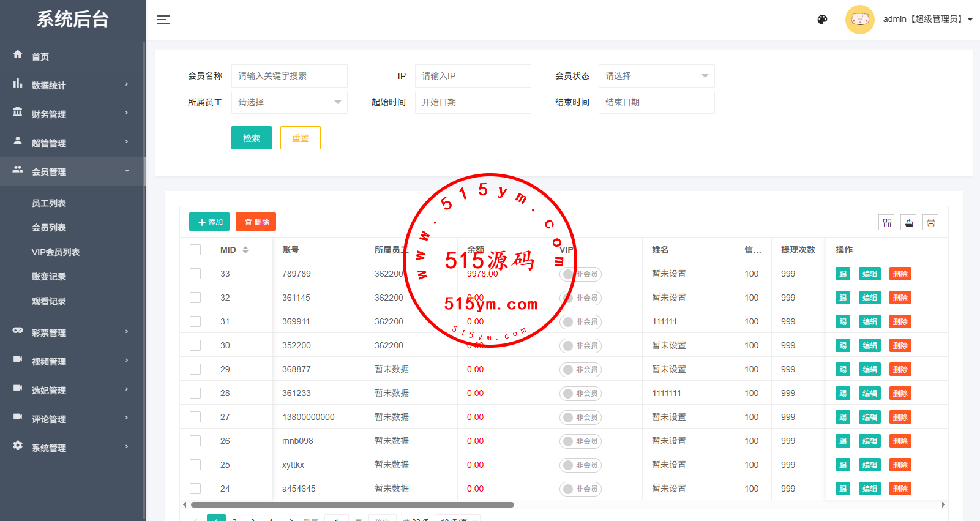The height and width of the screenshot is (521, 980).
Task: Open VIP会员列表 in the sidebar
Action: pos(56,252)
